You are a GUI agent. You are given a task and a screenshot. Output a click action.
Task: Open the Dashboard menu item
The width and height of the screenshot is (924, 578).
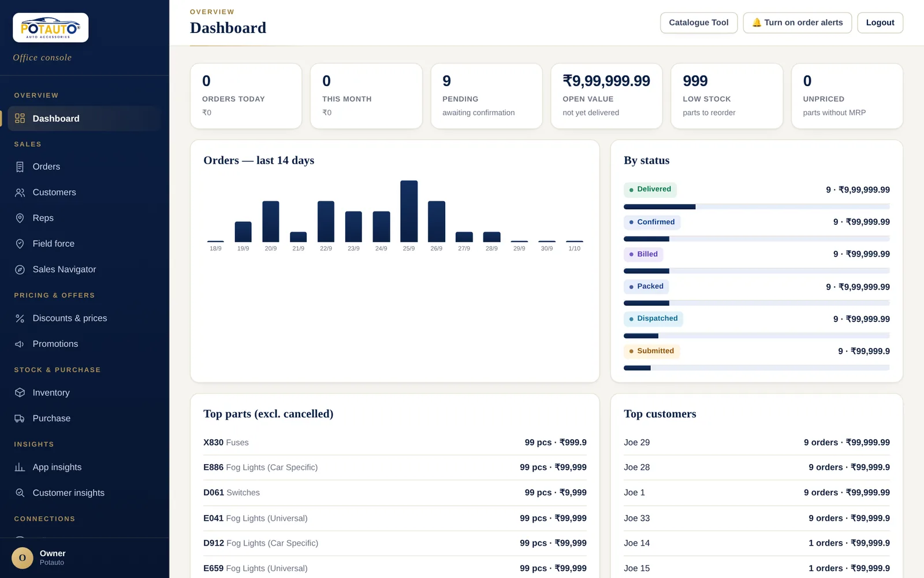(84, 118)
